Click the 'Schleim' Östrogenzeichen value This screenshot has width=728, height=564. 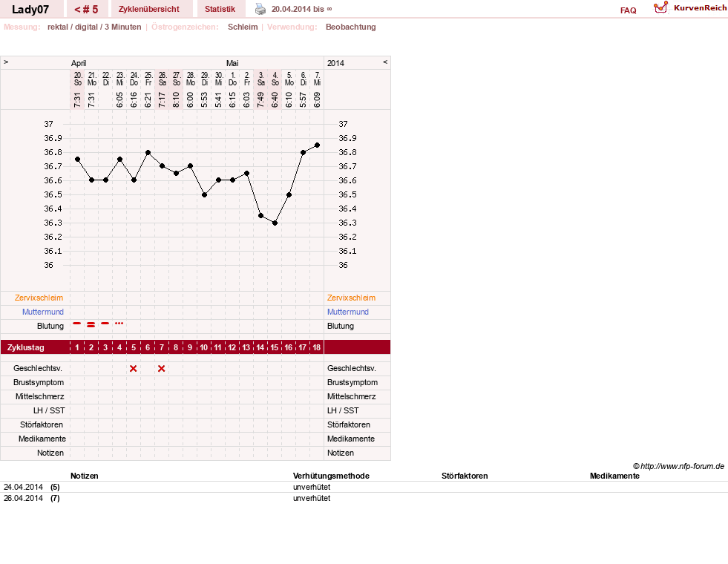click(x=243, y=27)
